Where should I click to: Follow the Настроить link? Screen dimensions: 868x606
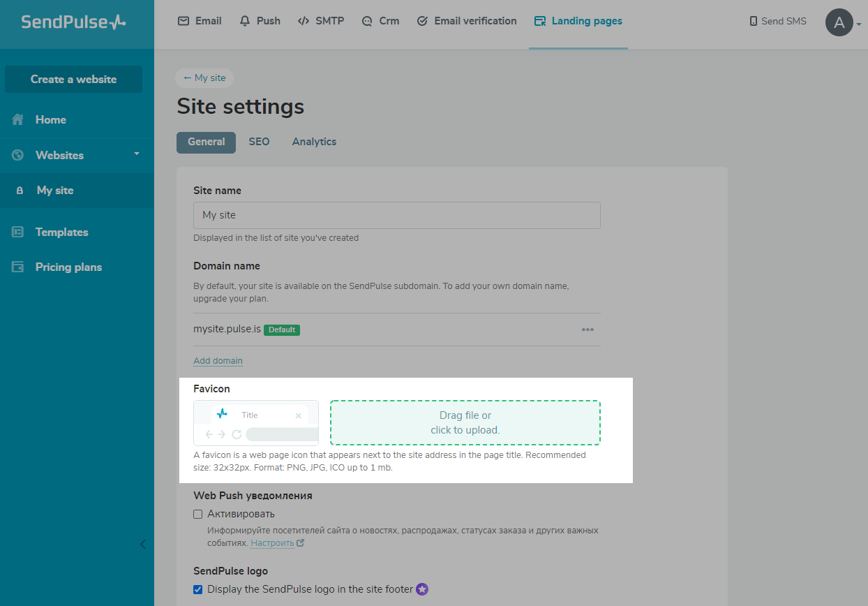point(272,542)
